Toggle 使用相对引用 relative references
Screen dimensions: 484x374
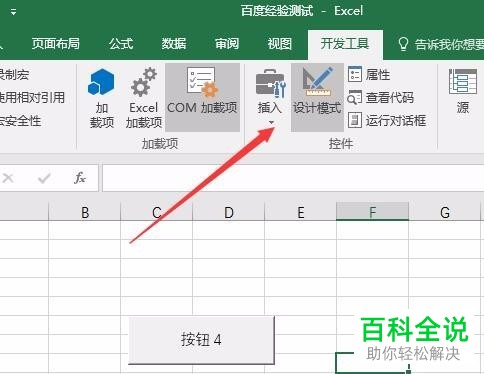[x=32, y=98]
